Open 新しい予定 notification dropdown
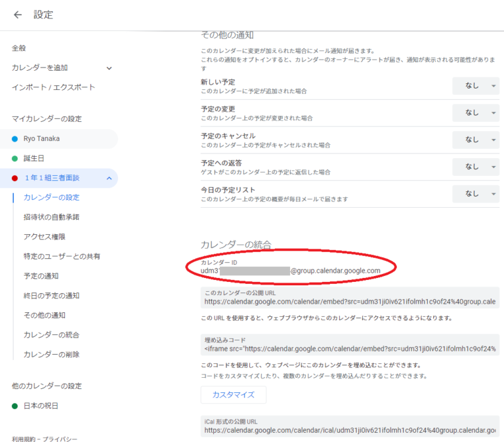Image resolution: width=504 pixels, height=442 pixels. (x=475, y=86)
